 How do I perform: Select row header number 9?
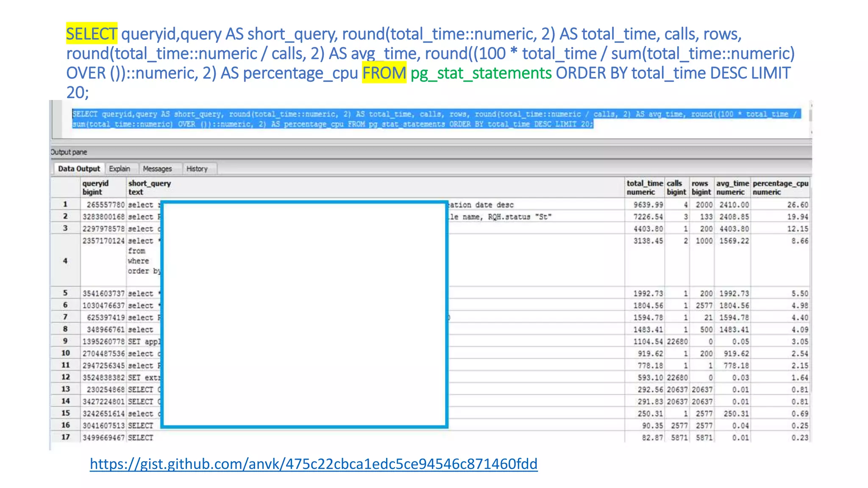point(65,341)
